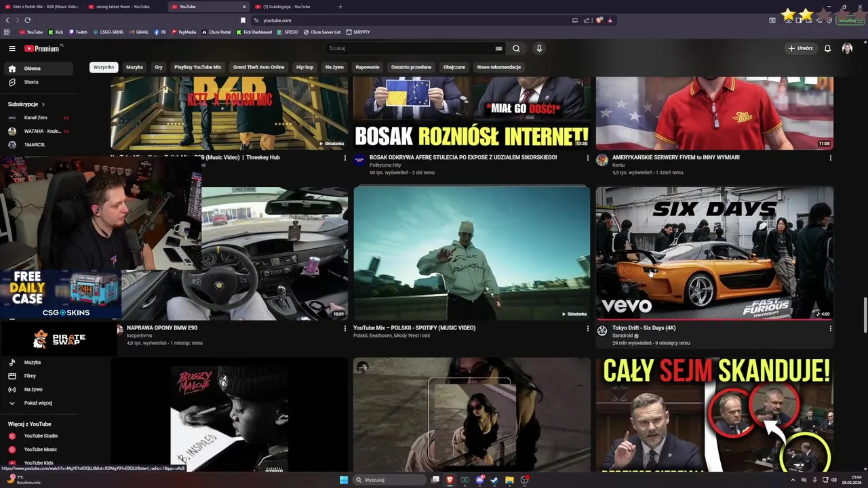The height and width of the screenshot is (488, 868).
Task: Open the CSGO-SKINS bookmark
Action: pyautogui.click(x=108, y=32)
